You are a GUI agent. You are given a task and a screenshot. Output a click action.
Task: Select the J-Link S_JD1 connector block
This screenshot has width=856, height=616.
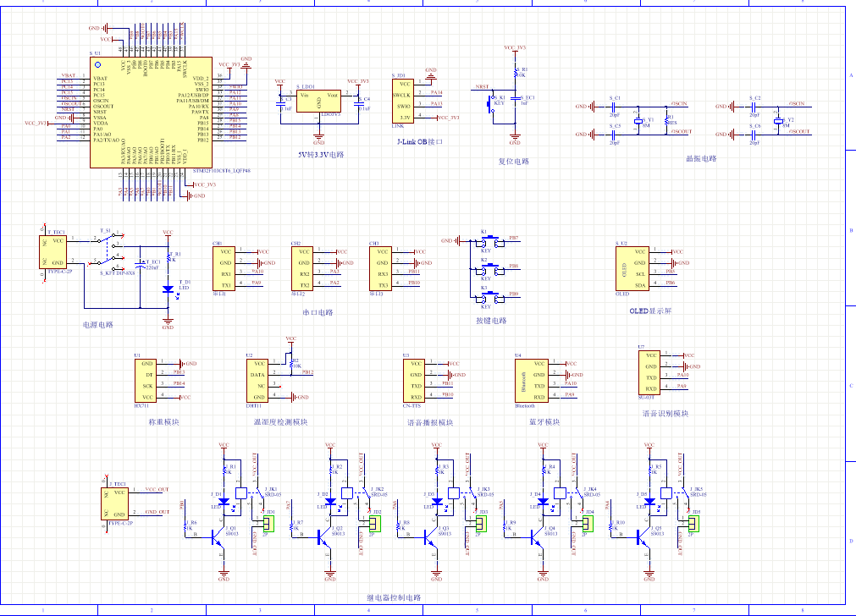pyautogui.click(x=405, y=101)
